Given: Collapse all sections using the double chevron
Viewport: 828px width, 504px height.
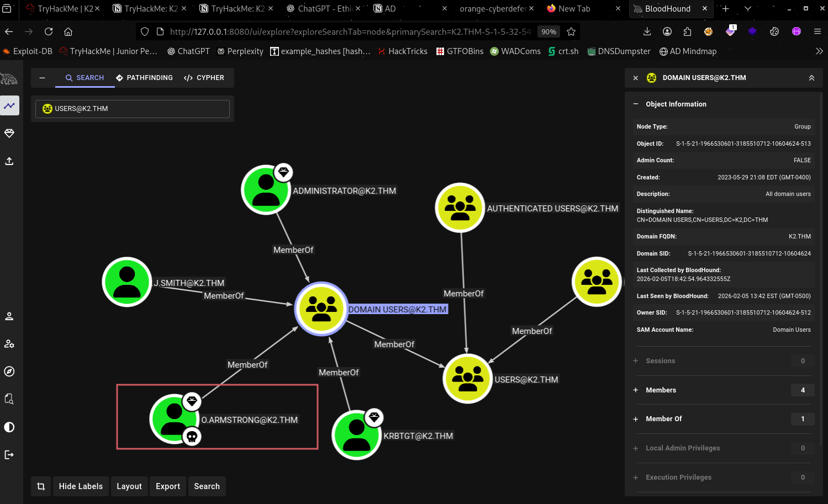Looking at the screenshot, I should pyautogui.click(x=811, y=78).
